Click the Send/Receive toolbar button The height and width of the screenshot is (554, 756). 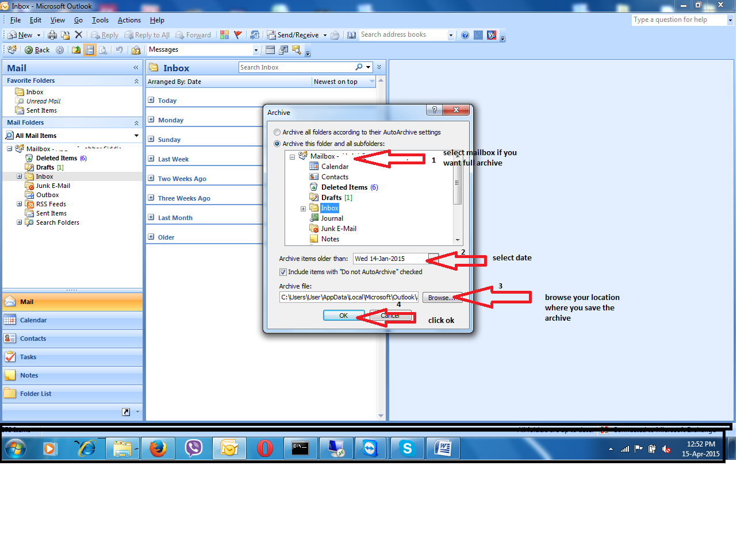click(293, 35)
